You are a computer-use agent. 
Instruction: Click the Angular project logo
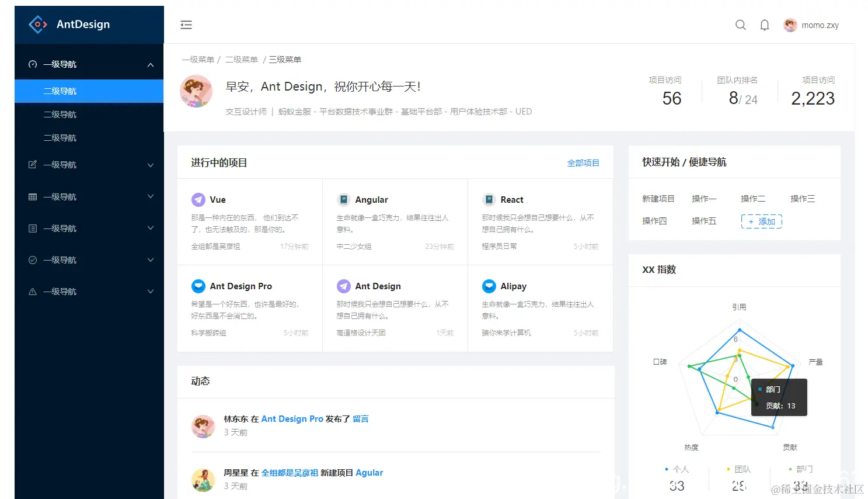(x=343, y=199)
